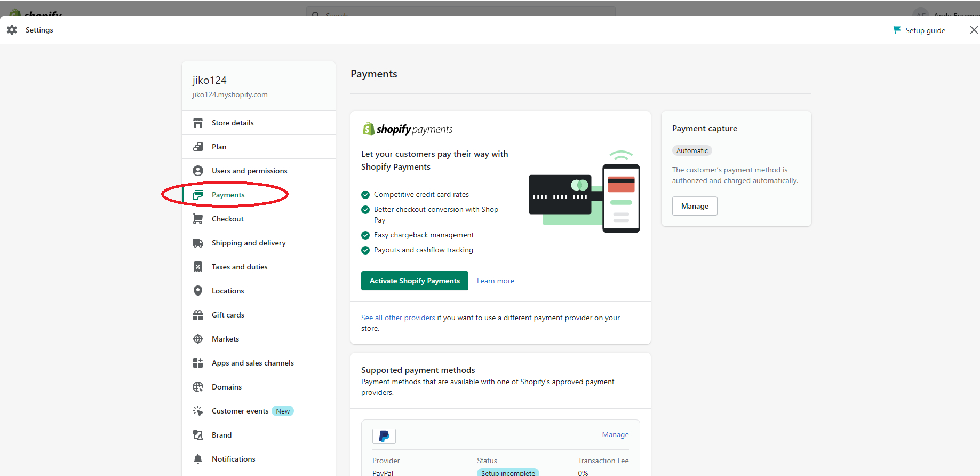The height and width of the screenshot is (476, 980).
Task: Open jiko124.myshopify.com store link
Action: tap(230, 94)
